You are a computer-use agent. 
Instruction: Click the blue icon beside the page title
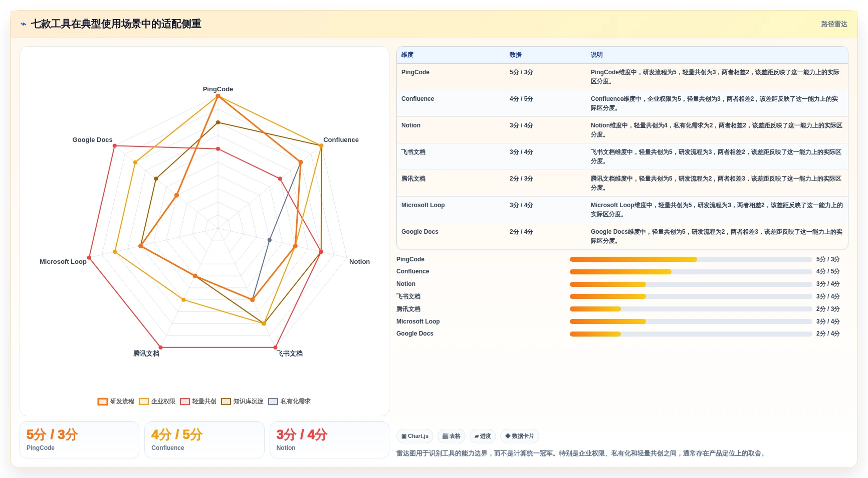point(24,24)
